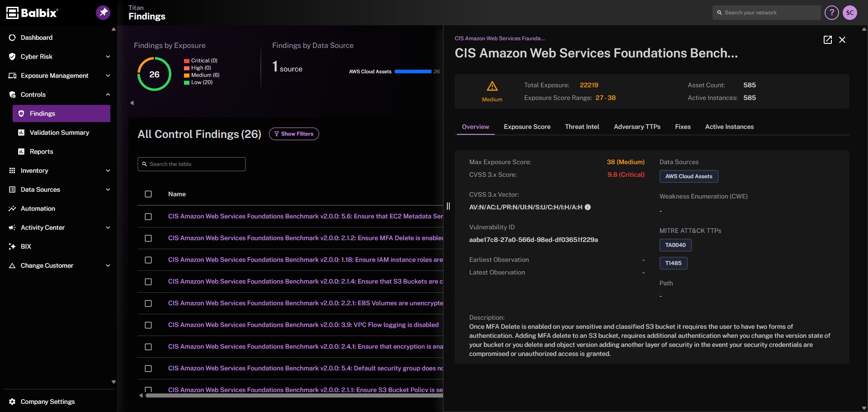Click the Reports chart icon
Viewport: 868px width, 412px height.
pos(21,152)
